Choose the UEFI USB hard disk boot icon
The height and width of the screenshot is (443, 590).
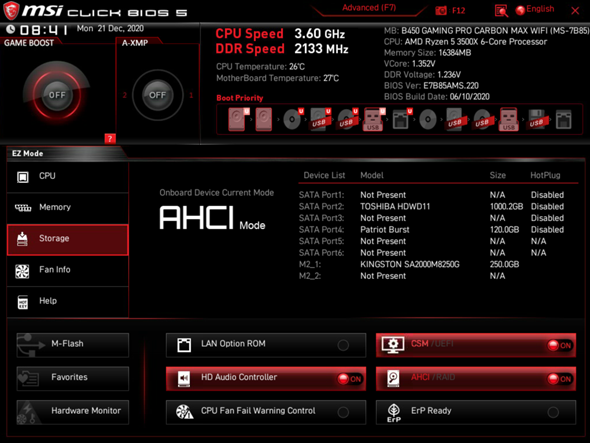320,119
